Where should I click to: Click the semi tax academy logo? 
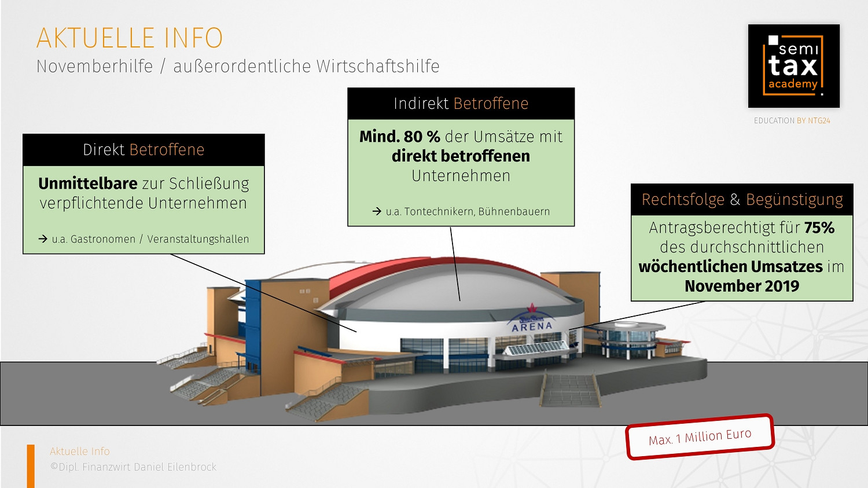793,66
